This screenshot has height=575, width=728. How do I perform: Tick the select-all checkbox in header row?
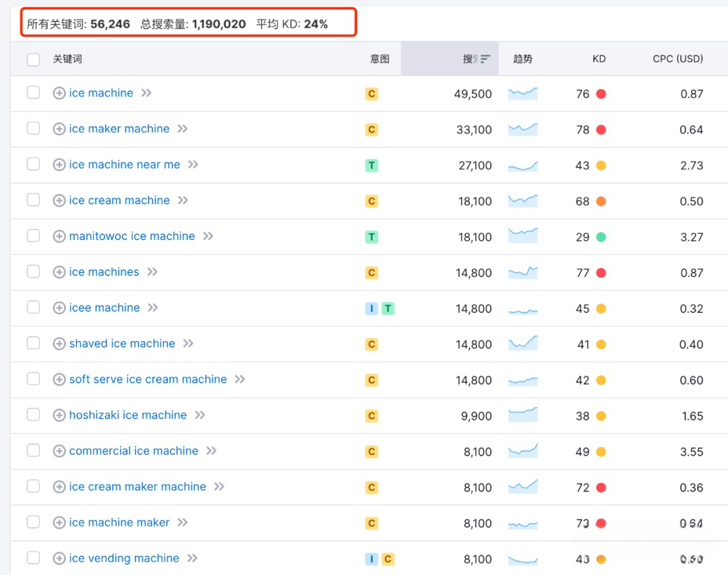tap(34, 59)
